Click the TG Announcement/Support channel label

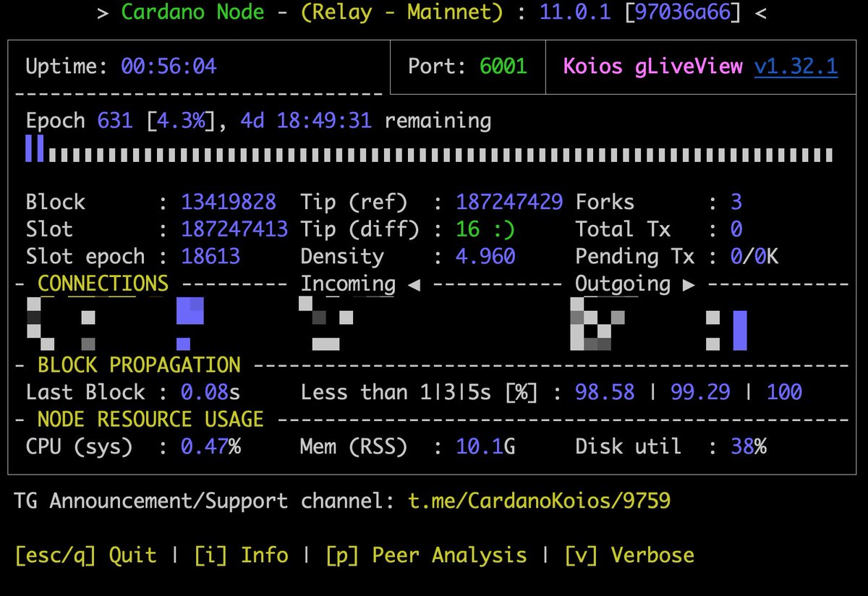(205, 501)
